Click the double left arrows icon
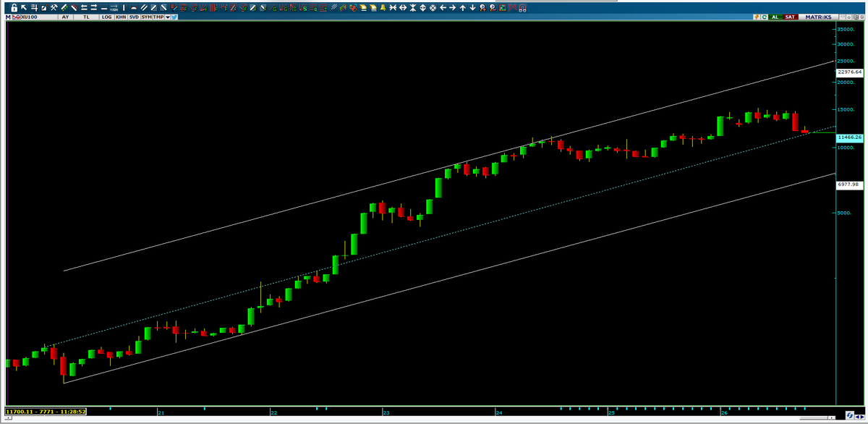 pos(84,8)
